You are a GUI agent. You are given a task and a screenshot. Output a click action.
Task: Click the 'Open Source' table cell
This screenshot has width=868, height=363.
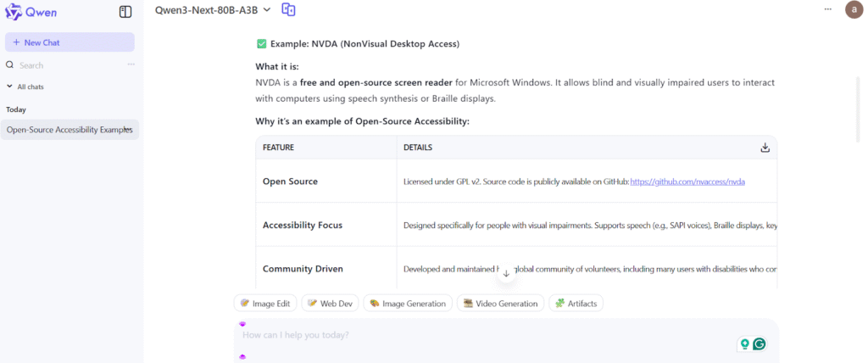click(326, 181)
